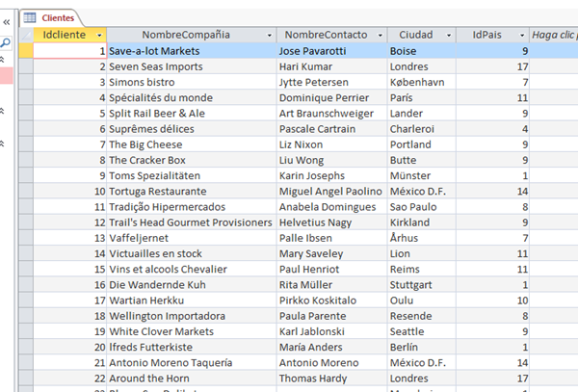Click the 'Mary Saveley' cell

coord(332,253)
